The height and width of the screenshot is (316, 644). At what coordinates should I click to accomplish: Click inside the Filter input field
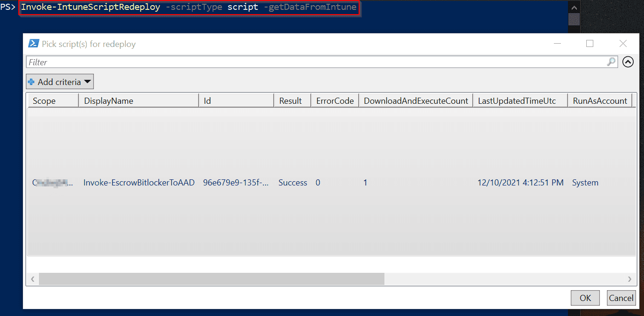tap(188, 62)
